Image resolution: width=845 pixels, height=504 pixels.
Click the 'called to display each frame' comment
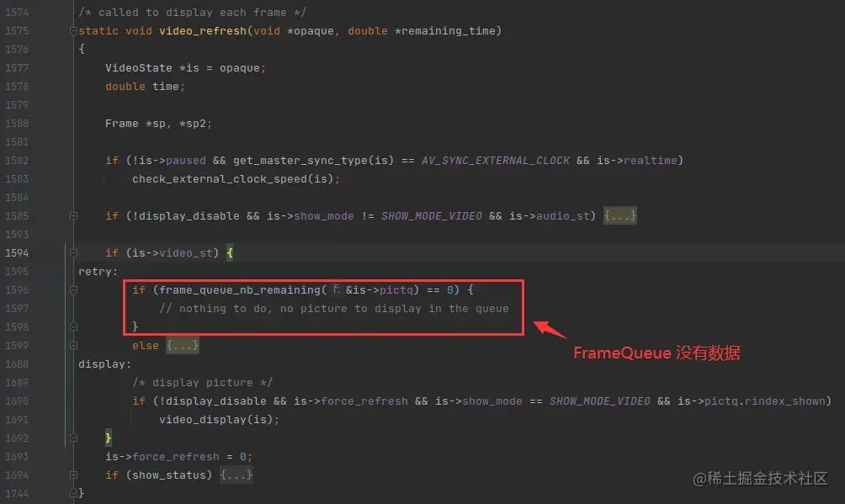tap(193, 13)
